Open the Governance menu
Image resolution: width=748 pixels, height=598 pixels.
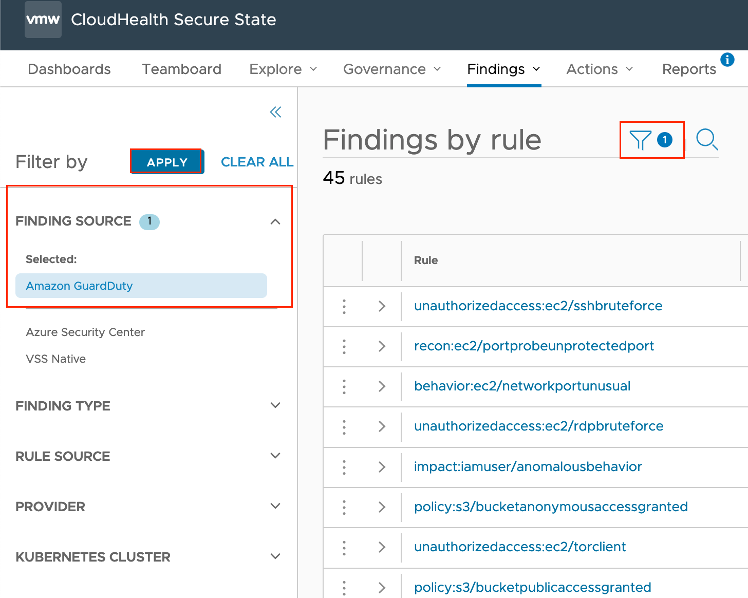coord(391,69)
